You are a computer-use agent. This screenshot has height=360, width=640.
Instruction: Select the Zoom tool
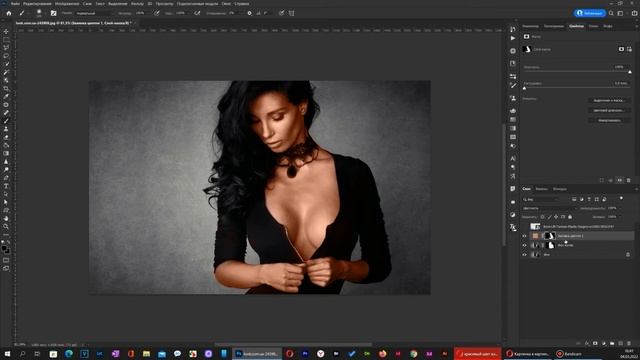pos(6,227)
